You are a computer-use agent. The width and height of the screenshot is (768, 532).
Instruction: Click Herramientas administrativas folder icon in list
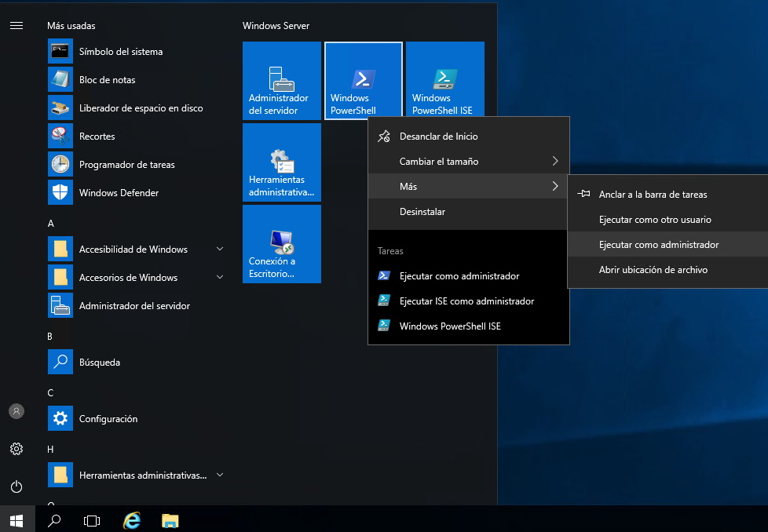coord(60,476)
